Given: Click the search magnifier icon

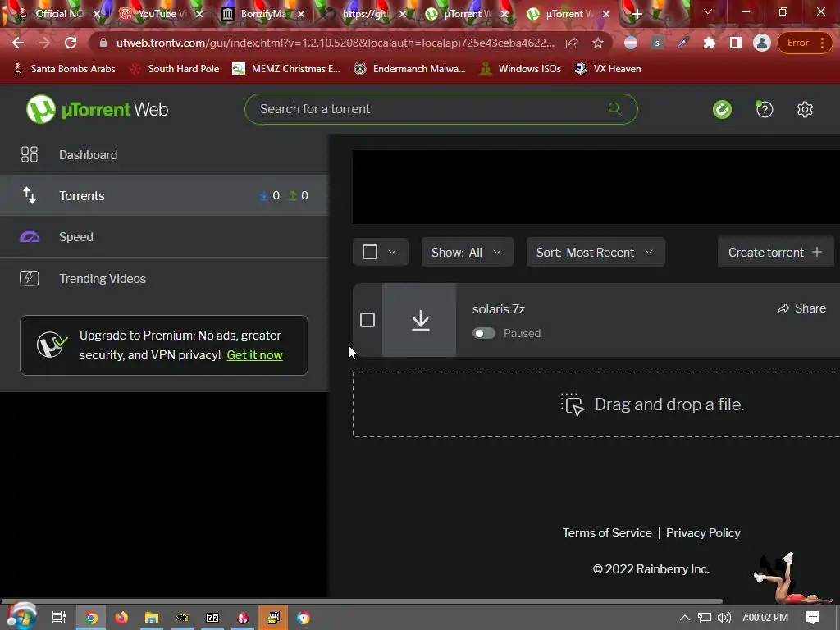Looking at the screenshot, I should point(614,109).
